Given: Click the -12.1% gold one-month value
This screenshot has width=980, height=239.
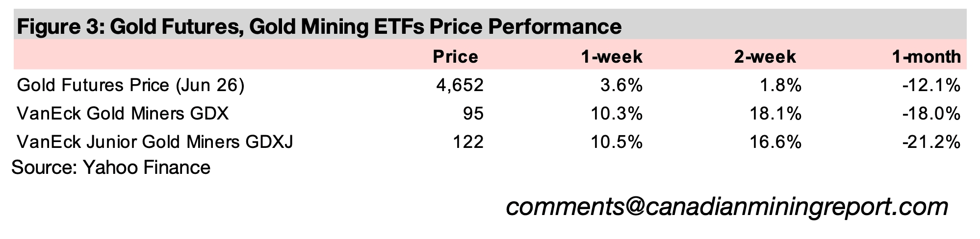Looking at the screenshot, I should coord(930,86).
